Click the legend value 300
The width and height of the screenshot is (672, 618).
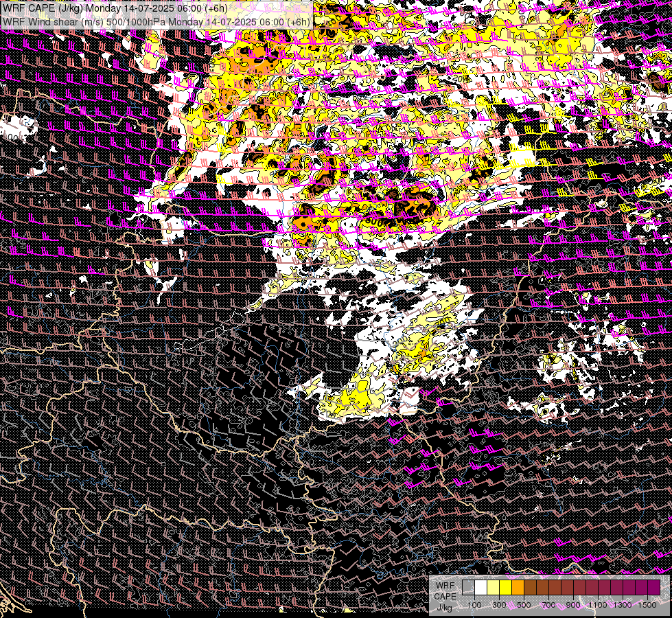click(x=499, y=605)
